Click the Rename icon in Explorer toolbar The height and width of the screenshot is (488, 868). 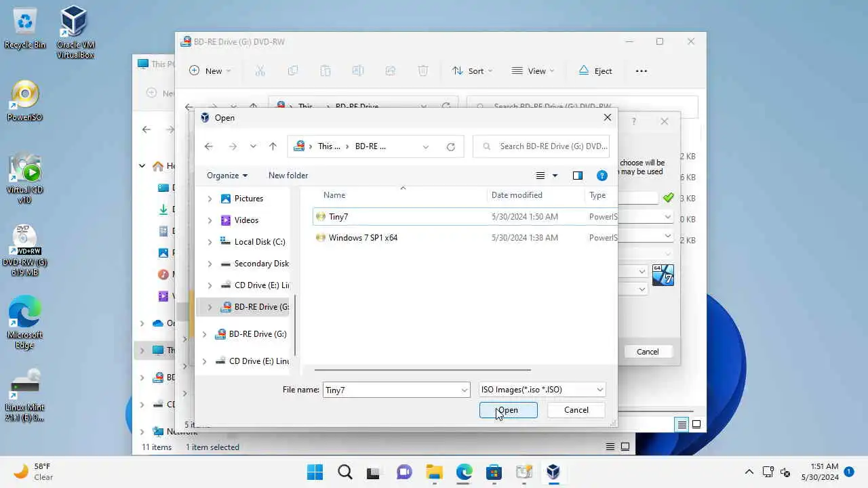[358, 70]
